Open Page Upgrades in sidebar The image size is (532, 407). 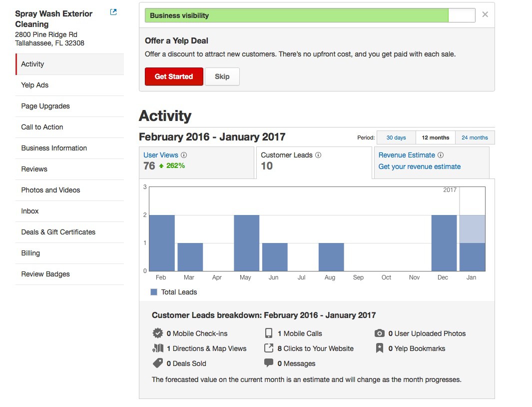[x=69, y=106]
